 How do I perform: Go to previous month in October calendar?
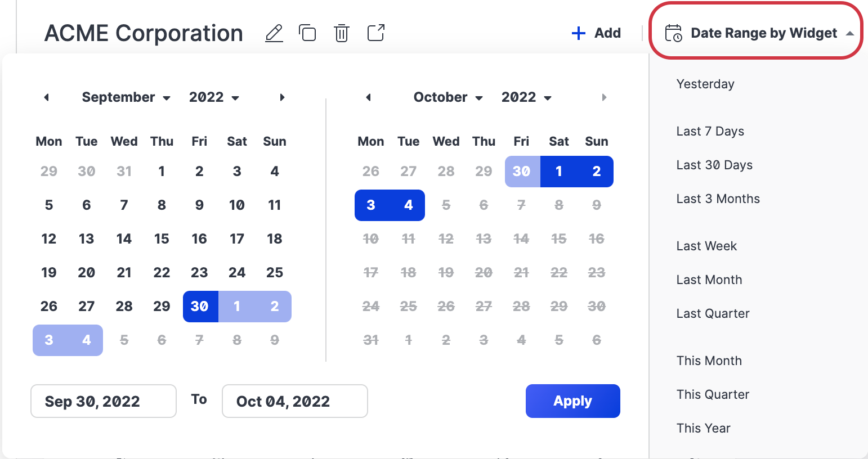369,97
